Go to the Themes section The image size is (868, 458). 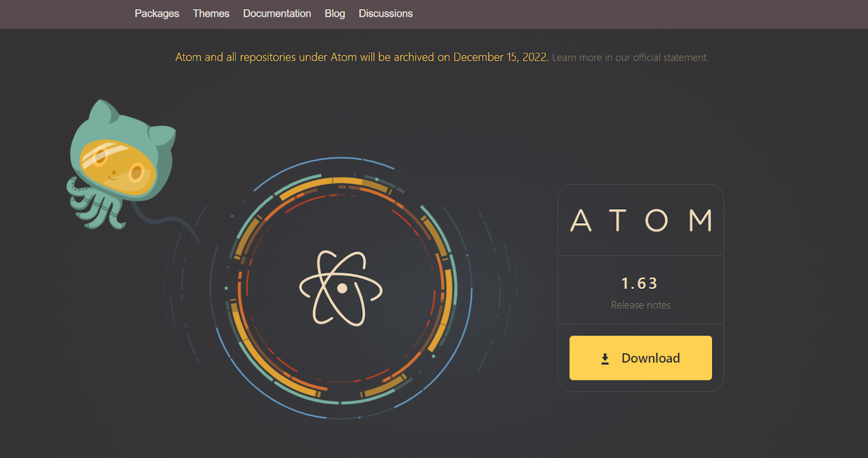pyautogui.click(x=211, y=14)
